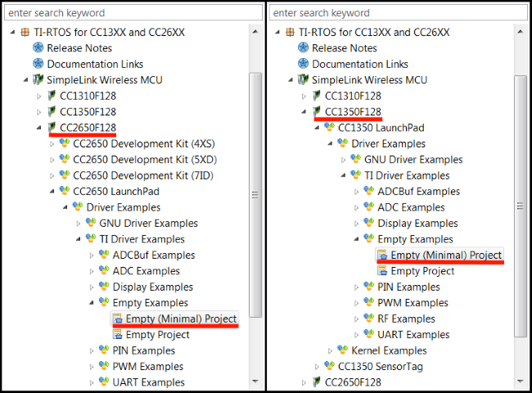Click the left panel search keyword field
532x393 pixels.
[131, 13]
